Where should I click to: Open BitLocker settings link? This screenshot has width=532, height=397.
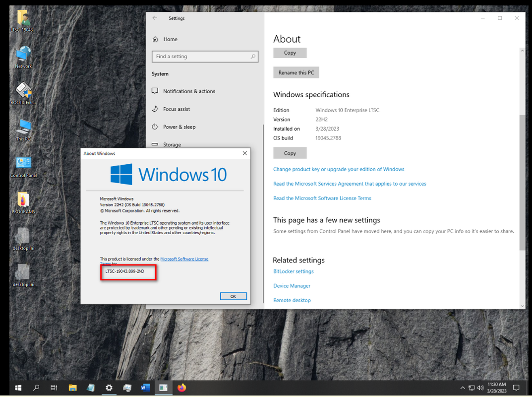[293, 271]
